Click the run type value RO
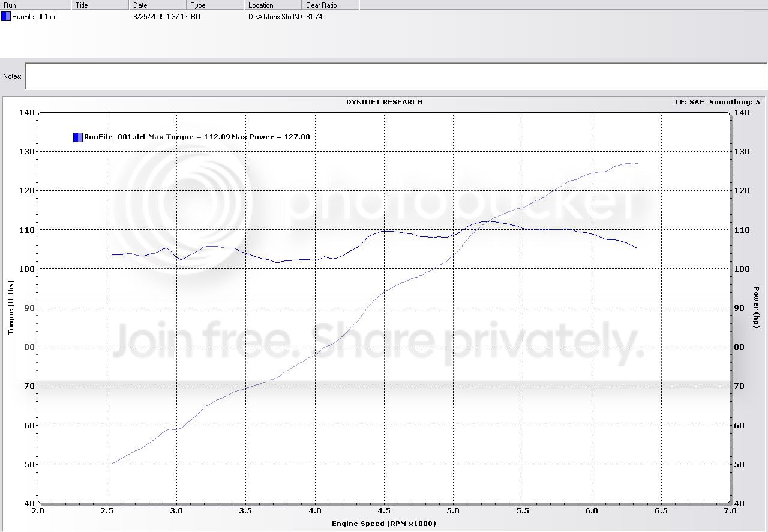Screen dimensions: 768x532 point(196,17)
